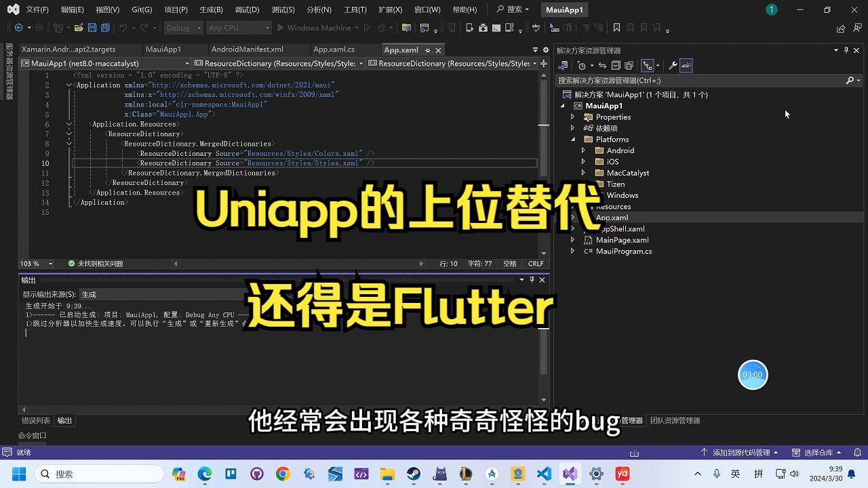Collapse the ResourceDictionary fold at line 7
Screen dimensions: 868x488
[69, 134]
